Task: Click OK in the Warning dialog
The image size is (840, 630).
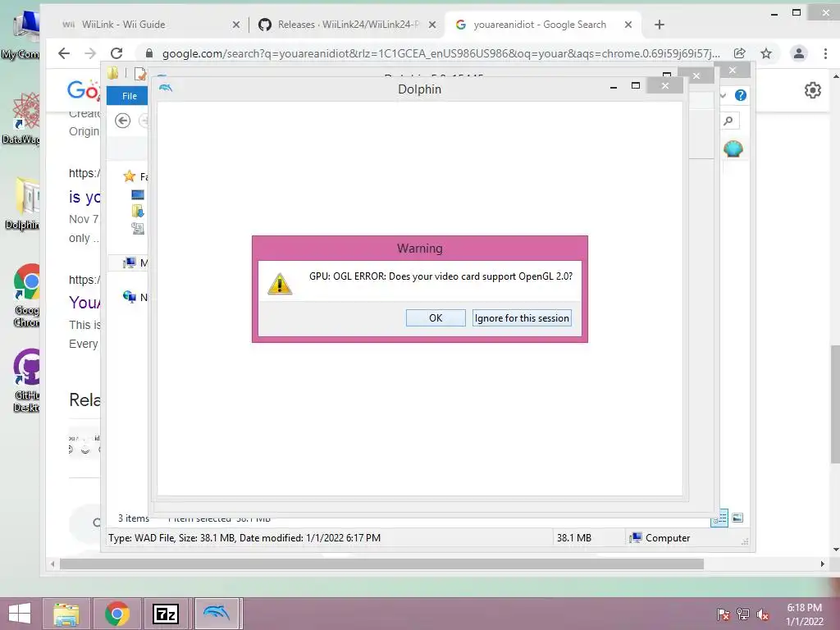Action: [x=436, y=317]
